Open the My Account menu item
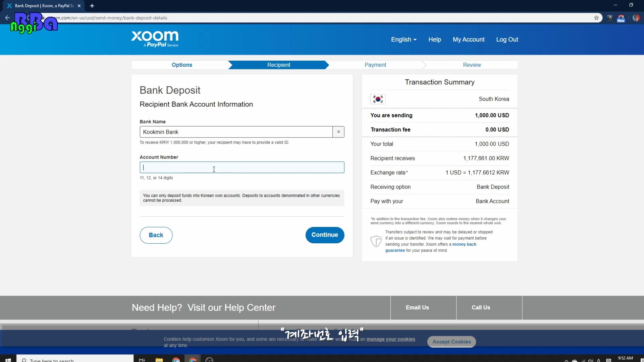This screenshot has height=362, width=644. 468,40
